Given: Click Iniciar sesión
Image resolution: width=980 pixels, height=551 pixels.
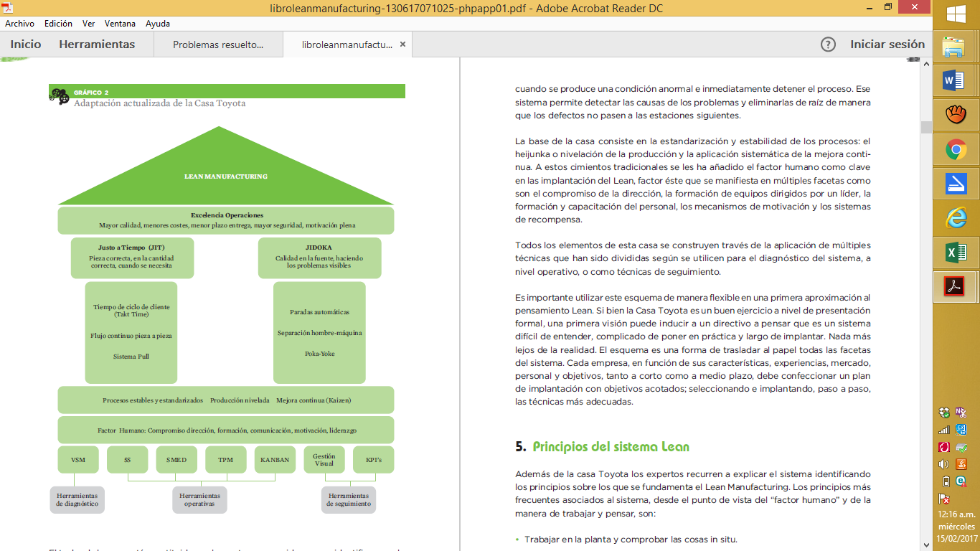Looking at the screenshot, I should [x=887, y=44].
